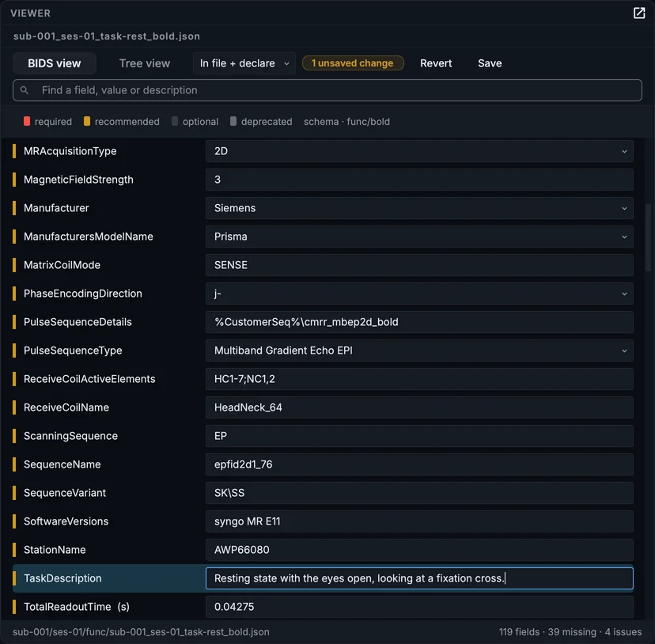Edit SequenceVariant field SK\SS
This screenshot has width=655, height=644.
point(419,493)
